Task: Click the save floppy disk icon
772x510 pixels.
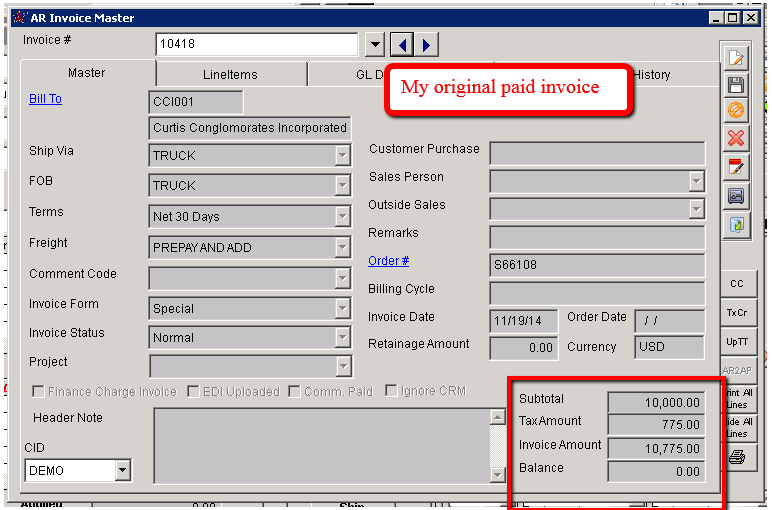Action: tap(736, 85)
